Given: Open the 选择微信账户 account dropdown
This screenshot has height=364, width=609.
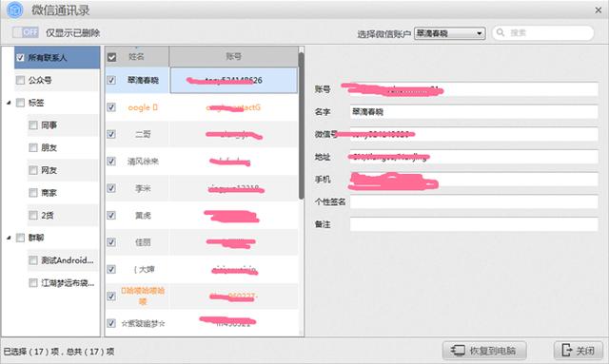Looking at the screenshot, I should coord(450,33).
